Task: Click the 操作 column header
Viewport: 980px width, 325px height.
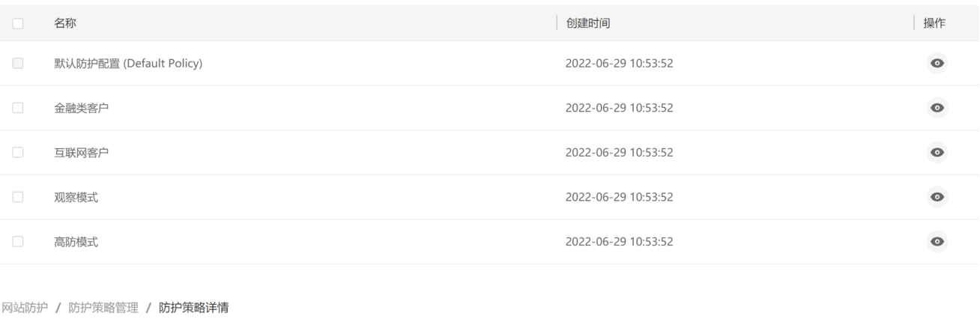Action: tap(934, 24)
